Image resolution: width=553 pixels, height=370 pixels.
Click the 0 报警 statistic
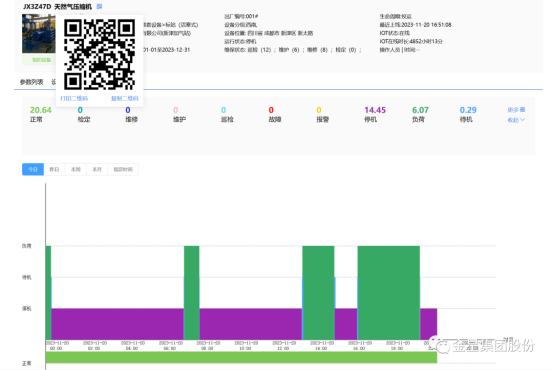point(322,115)
